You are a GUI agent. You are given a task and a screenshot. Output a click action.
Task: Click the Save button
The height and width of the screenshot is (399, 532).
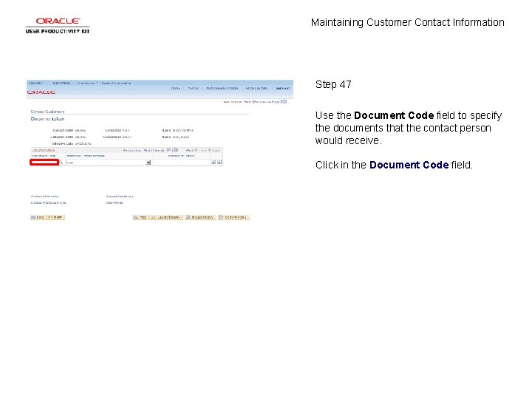38,217
